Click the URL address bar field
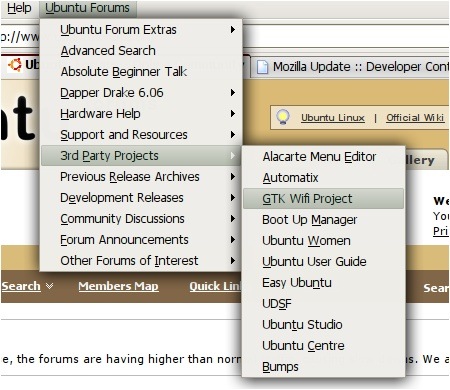The image size is (450, 390). coord(345,36)
